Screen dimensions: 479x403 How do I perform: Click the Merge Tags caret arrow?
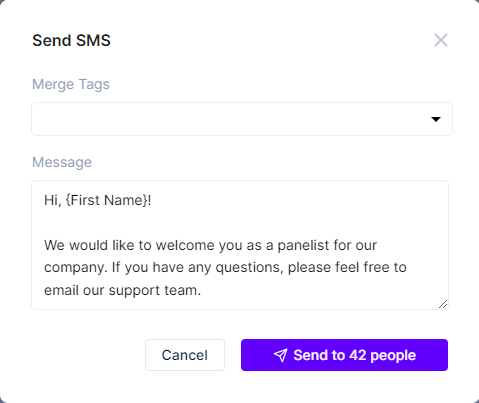(x=436, y=119)
